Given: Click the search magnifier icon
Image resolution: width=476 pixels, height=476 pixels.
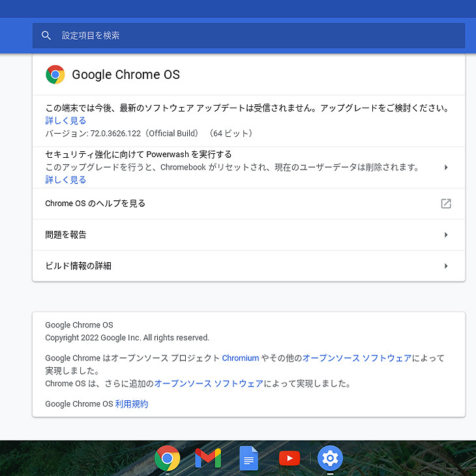Looking at the screenshot, I should click(46, 35).
